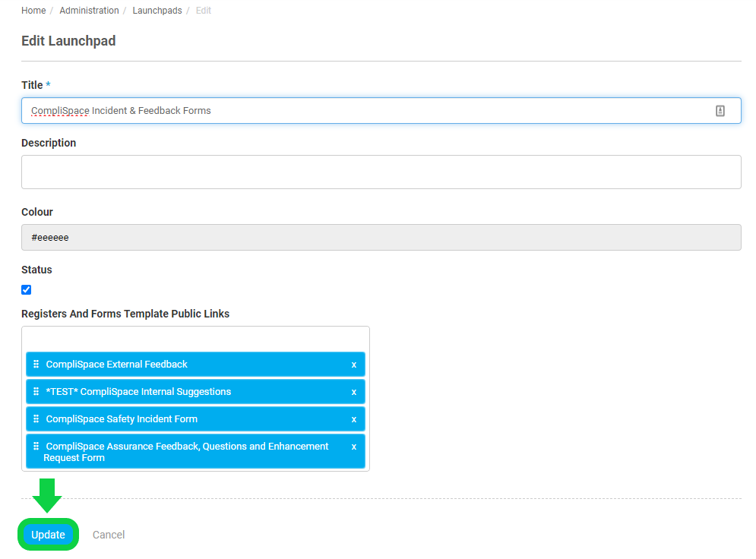Image resolution: width=756 pixels, height=559 pixels.
Task: Focus the Title input field
Action: (x=381, y=111)
